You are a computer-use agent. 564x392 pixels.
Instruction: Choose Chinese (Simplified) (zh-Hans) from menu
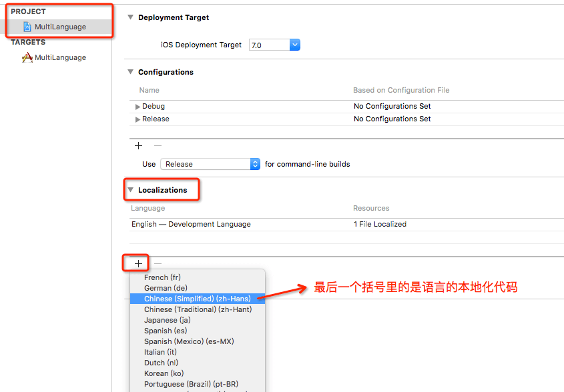pyautogui.click(x=197, y=299)
